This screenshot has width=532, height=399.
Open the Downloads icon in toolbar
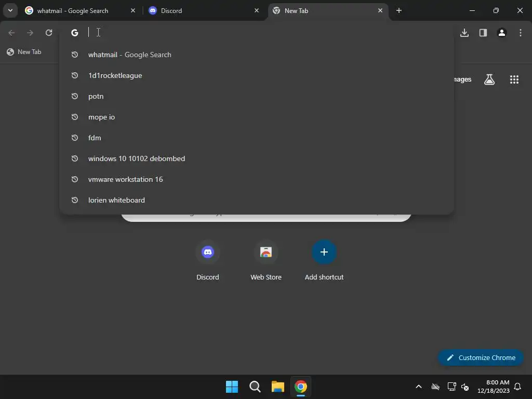point(464,33)
